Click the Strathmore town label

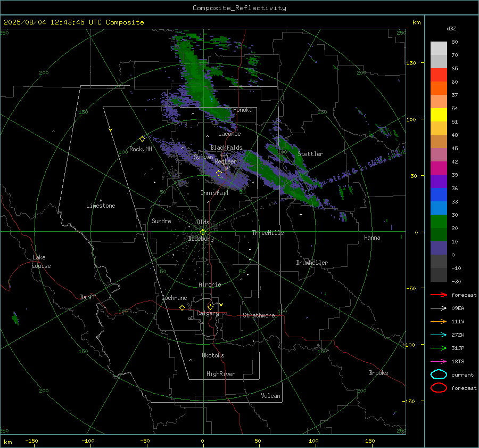(x=259, y=315)
